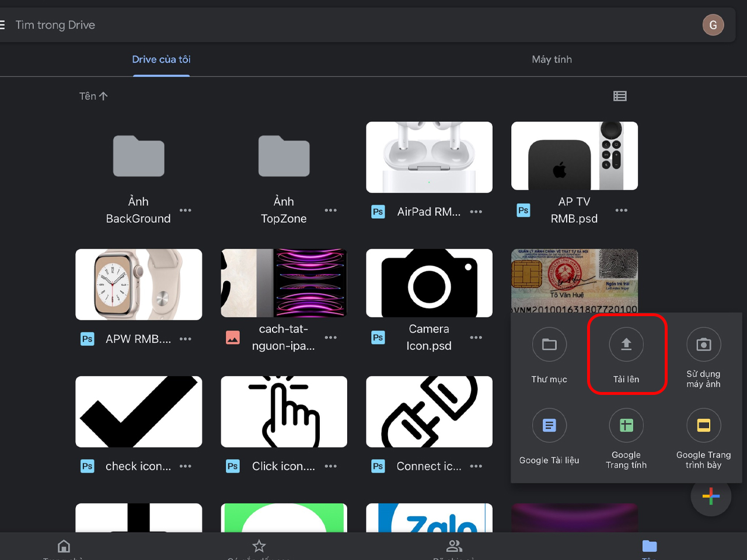Open the hamburger menu beside search
This screenshot has width=747, height=560.
point(2,25)
